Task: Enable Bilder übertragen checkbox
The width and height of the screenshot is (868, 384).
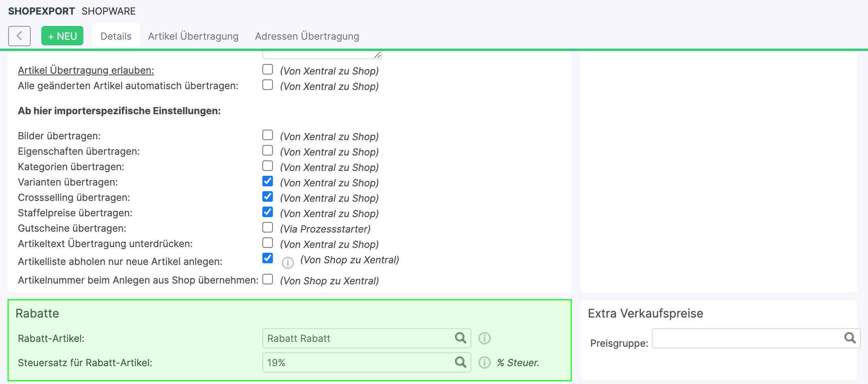Action: 268,135
